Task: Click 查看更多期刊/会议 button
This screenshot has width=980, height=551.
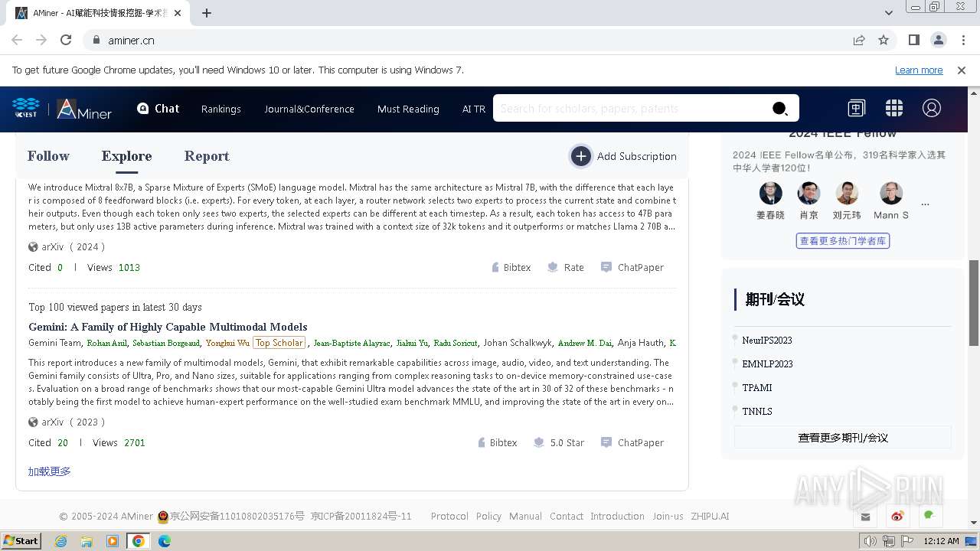Action: pyautogui.click(x=842, y=438)
